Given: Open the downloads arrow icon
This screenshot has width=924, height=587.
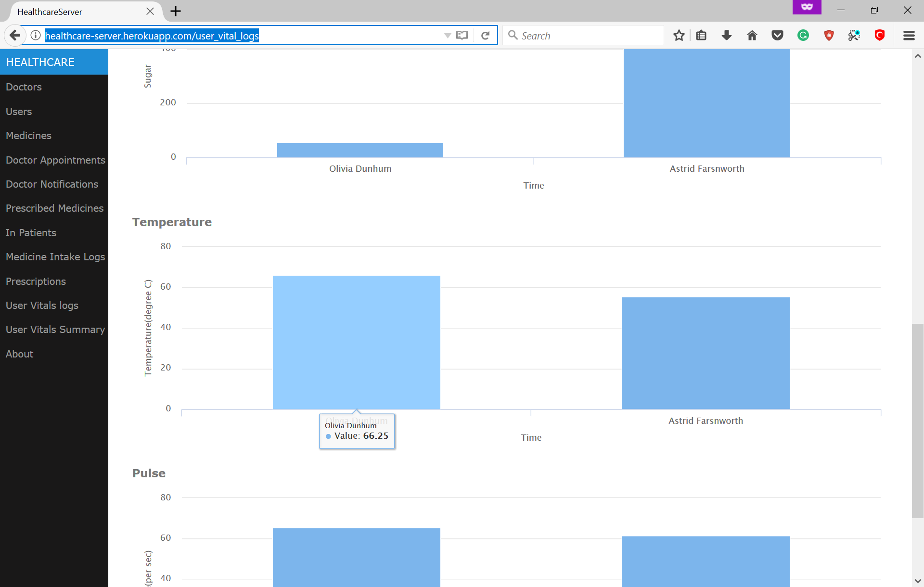Looking at the screenshot, I should [x=726, y=35].
